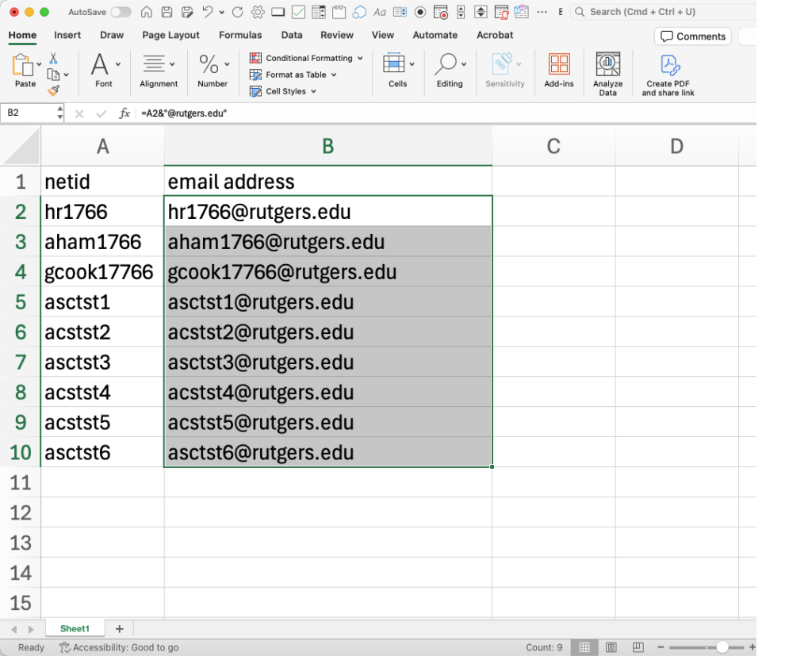Click the Save As pencil disk icon
This screenshot has height=656, width=812.
187,12
